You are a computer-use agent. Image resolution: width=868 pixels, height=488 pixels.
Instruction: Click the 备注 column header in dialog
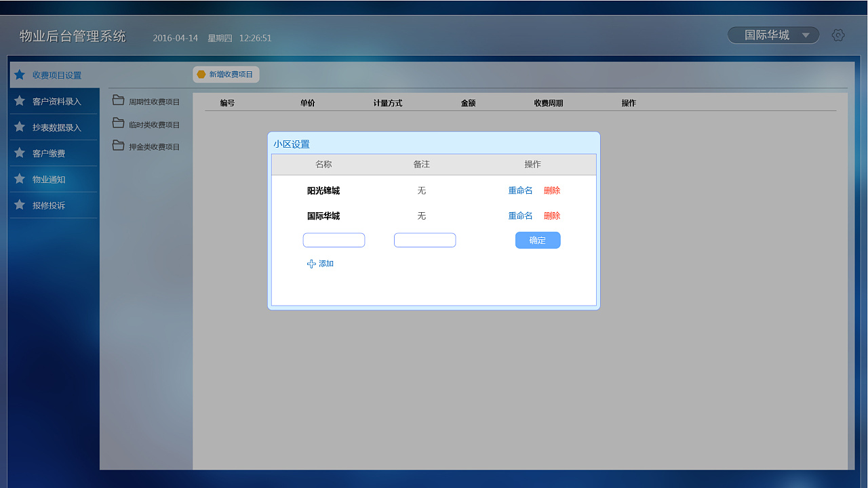point(421,164)
